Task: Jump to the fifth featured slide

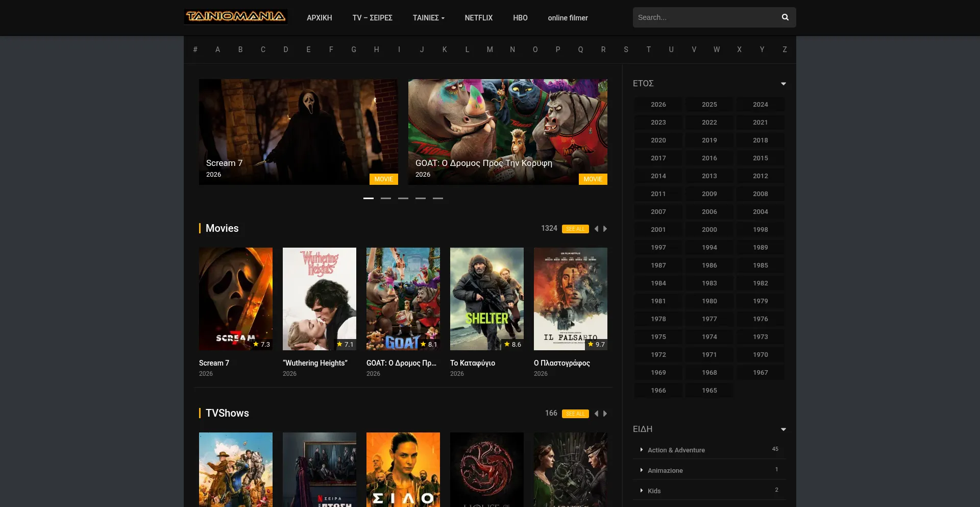Action: point(438,198)
